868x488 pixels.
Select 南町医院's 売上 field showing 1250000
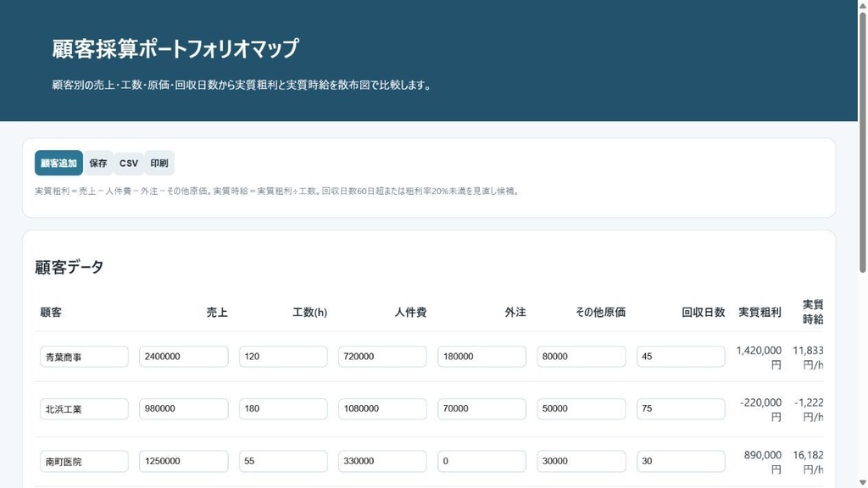coord(184,462)
